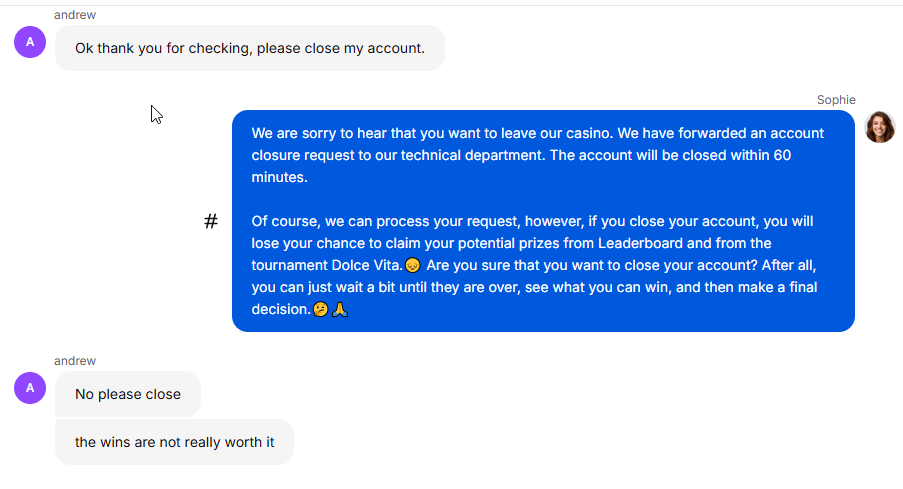Click the 'We are sorry to hear' paragraph
The height and width of the screenshot is (489, 903).
pyautogui.click(x=538, y=155)
